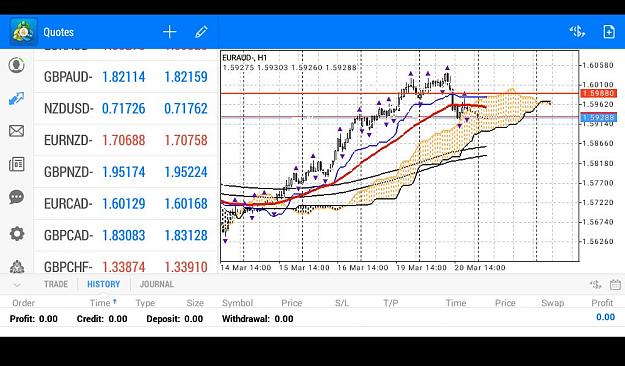Select the GBPCHF- quote row
625x366 pixels.
pyautogui.click(x=126, y=263)
